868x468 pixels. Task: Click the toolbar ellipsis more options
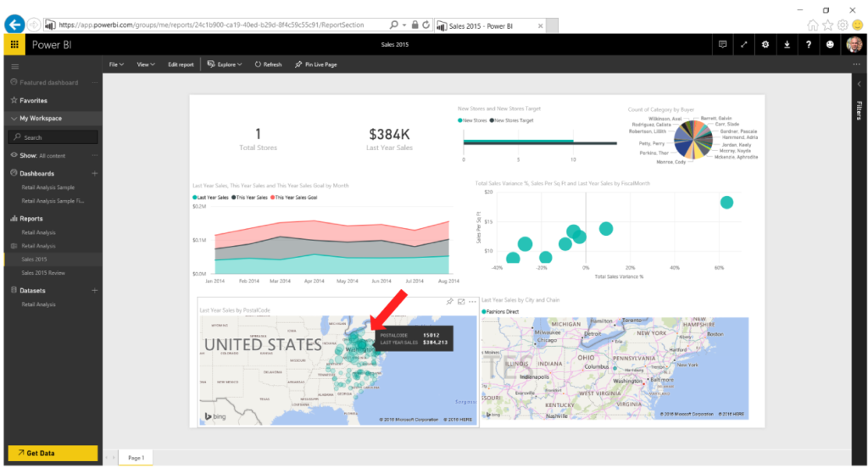click(x=856, y=64)
